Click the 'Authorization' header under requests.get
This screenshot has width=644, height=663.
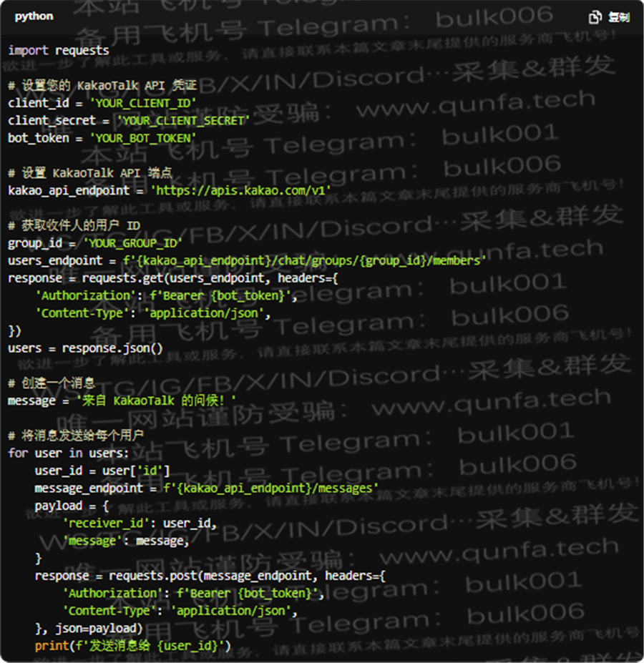coord(166,295)
